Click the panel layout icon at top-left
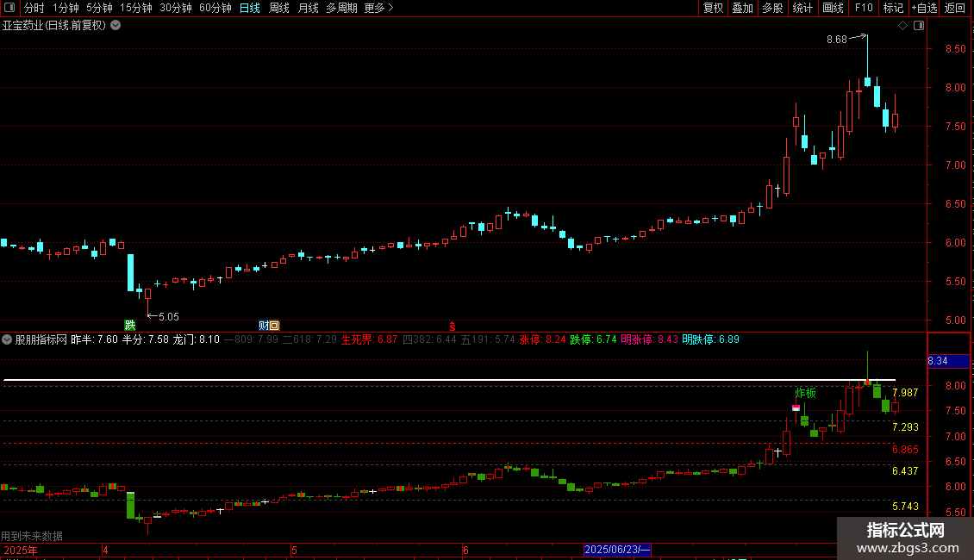 coord(9,8)
